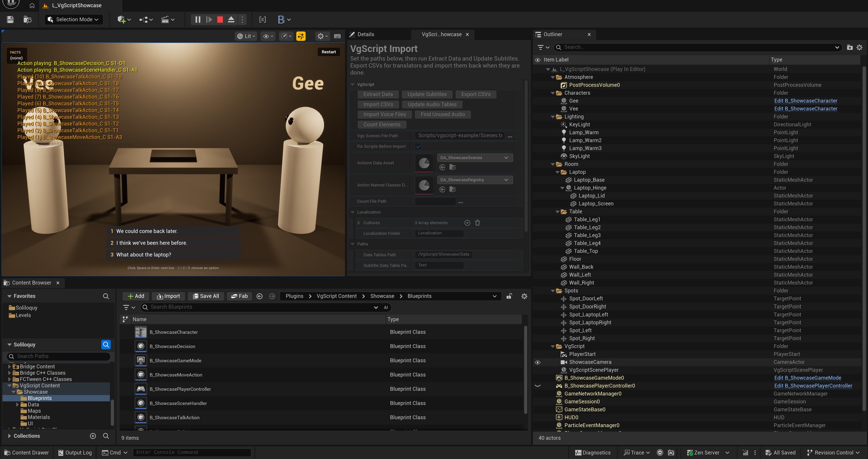Select the VgScri..howcase tab
The width and height of the screenshot is (868, 459).
coord(441,35)
